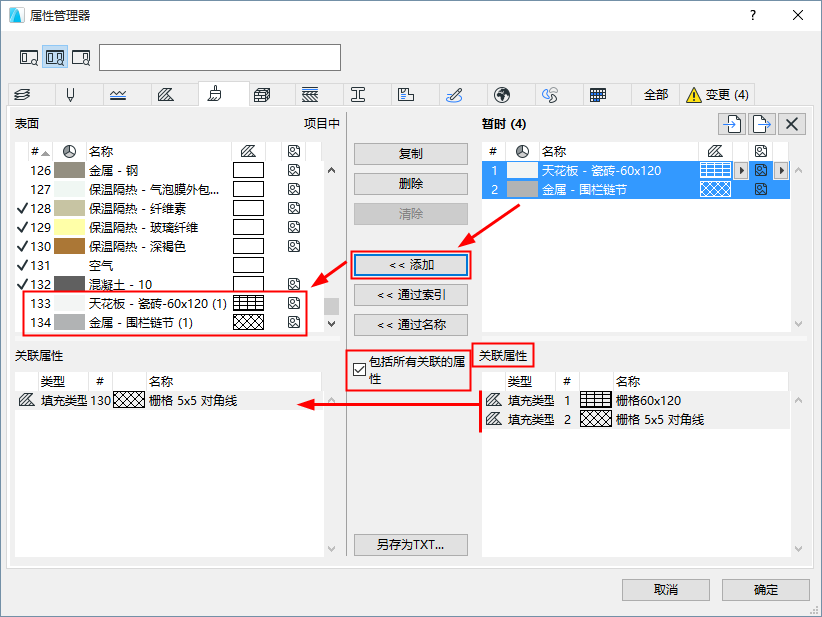Confirm with the 确定 button
The width and height of the screenshot is (822, 617).
tap(766, 590)
